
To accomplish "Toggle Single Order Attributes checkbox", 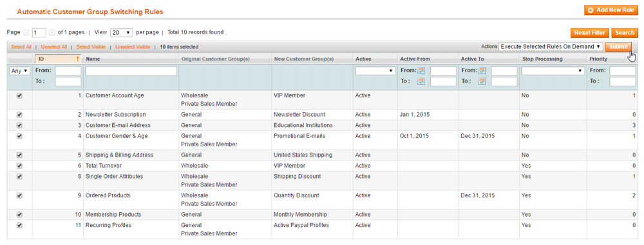I will (x=19, y=177).
